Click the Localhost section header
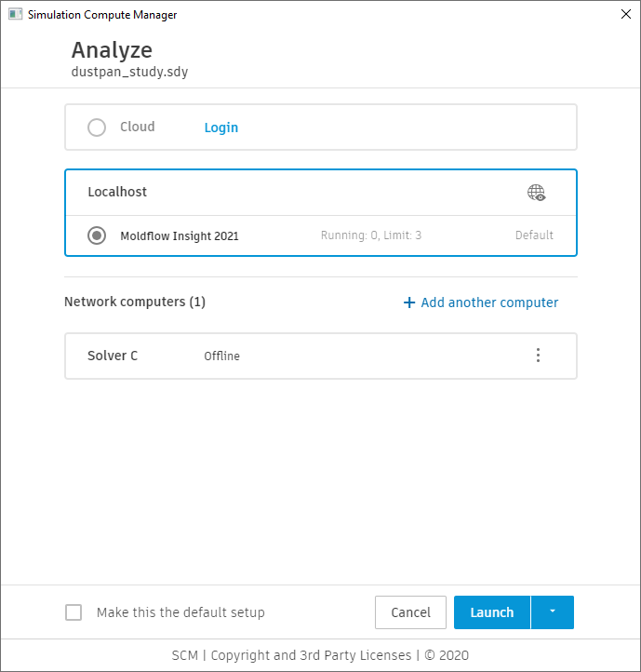Screen dimensions: 641x672 pos(117,192)
